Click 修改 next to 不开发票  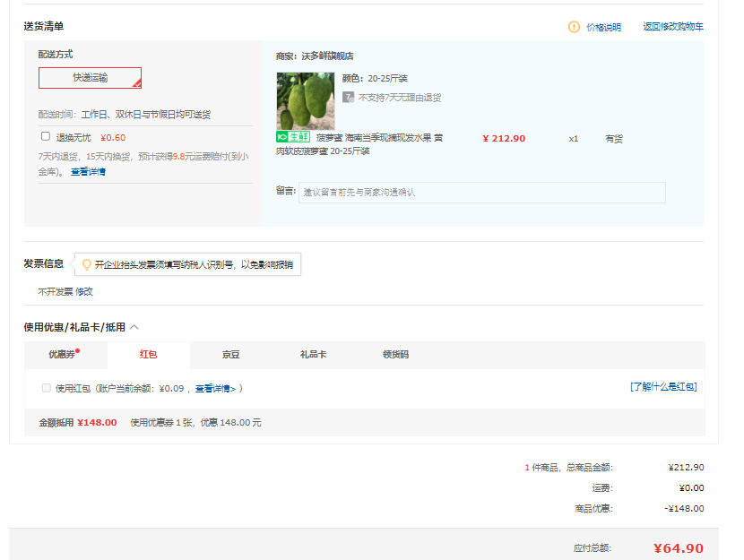[84, 291]
